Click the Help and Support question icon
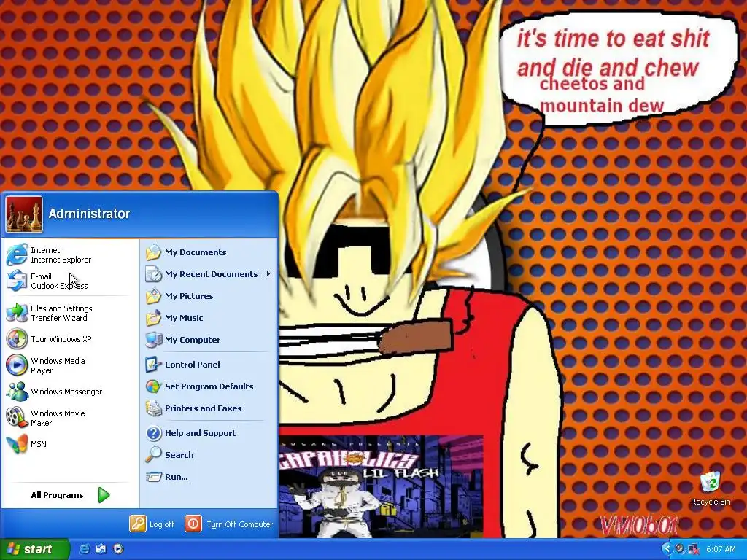Screen dimensions: 747x560 point(153,433)
